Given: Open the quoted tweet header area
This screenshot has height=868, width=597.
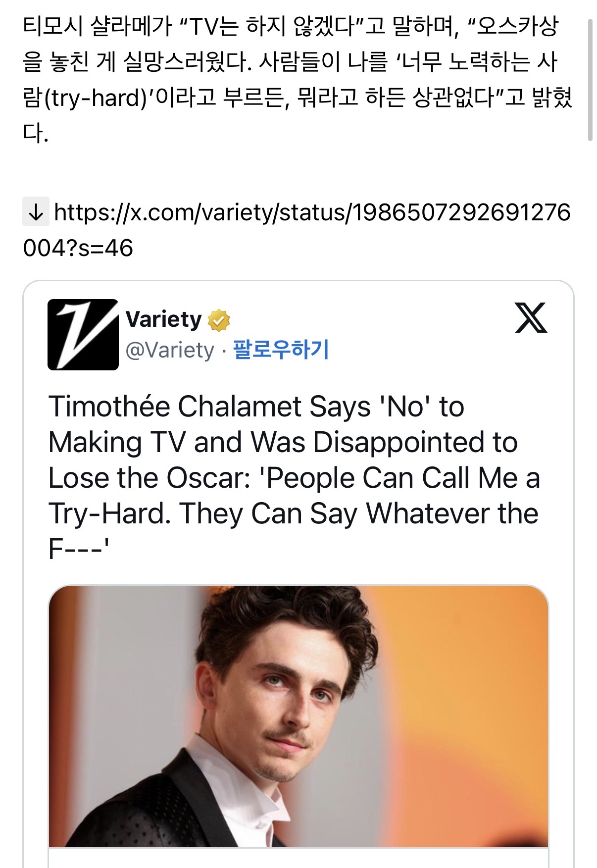Looking at the screenshot, I should [198, 332].
